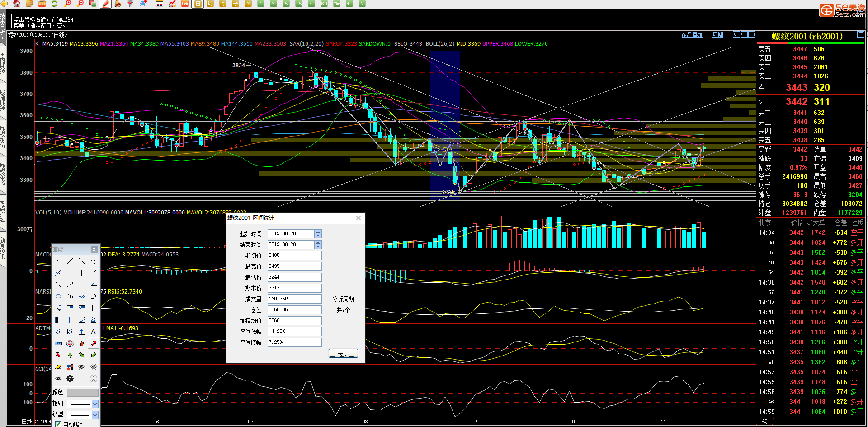
Task: Close the 画线 drawing tools panel
Action: pyautogui.click(x=94, y=250)
